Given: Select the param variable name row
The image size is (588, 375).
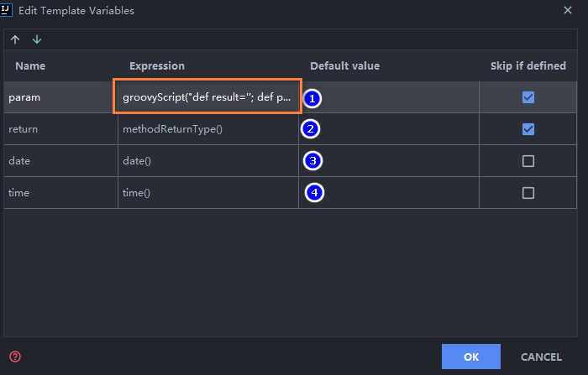Looking at the screenshot, I should click(59, 97).
